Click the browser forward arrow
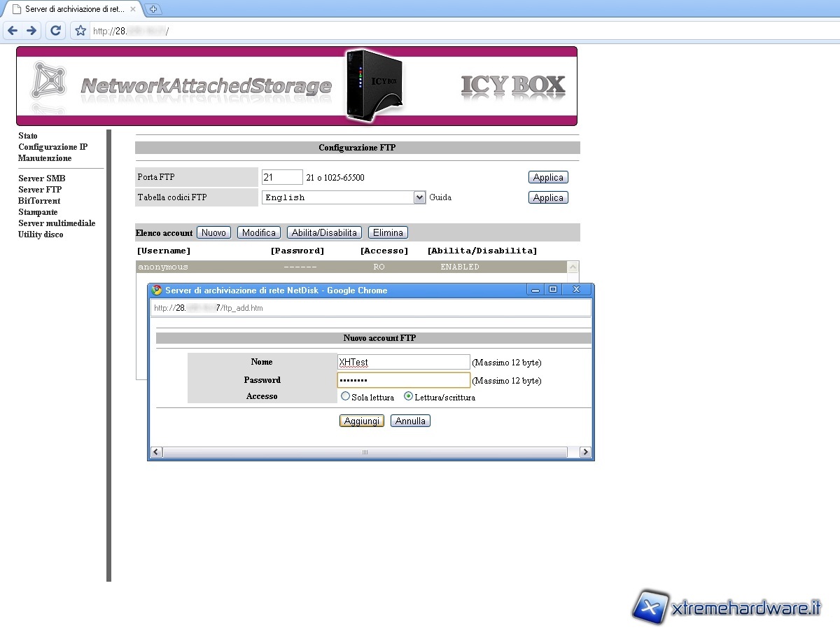Screen dimensions: 840x630 31,31
